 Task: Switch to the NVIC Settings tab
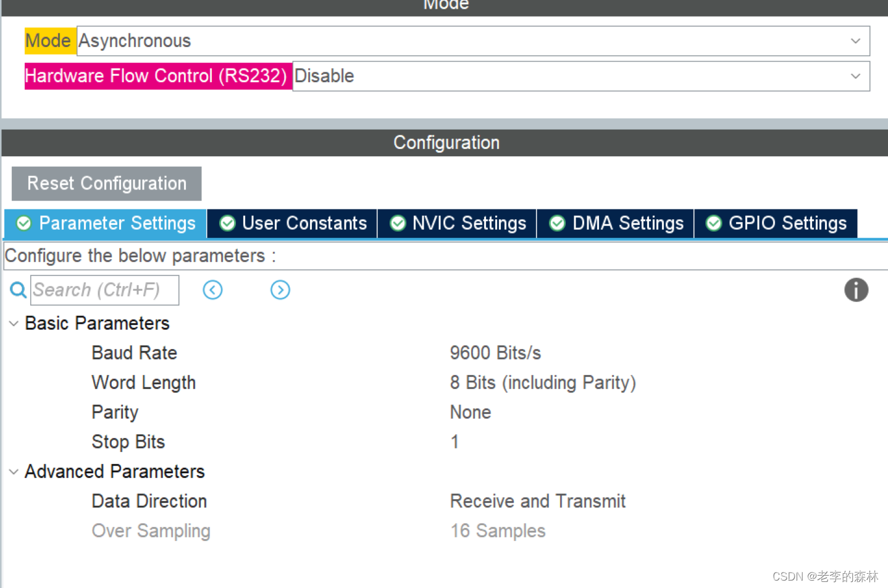coord(457,224)
